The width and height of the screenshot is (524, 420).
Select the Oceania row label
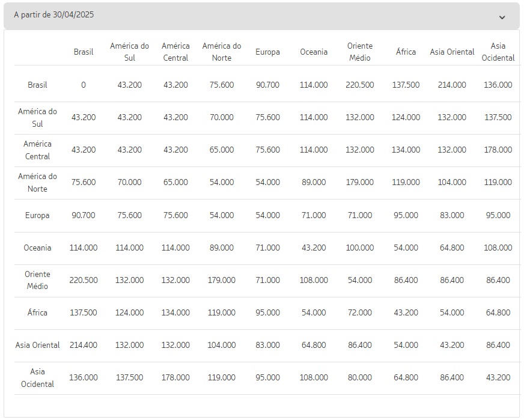pyautogui.click(x=37, y=248)
